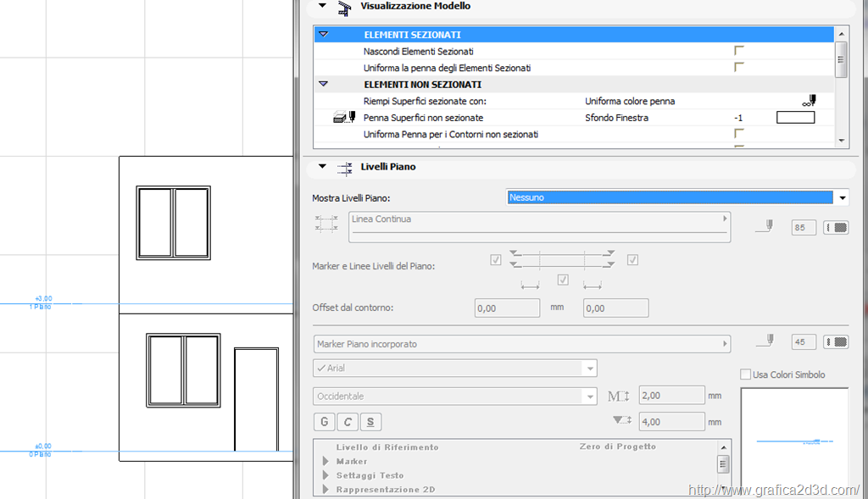Click the Sfondo Finestra white color swatch
The height and width of the screenshot is (499, 868).
(795, 118)
